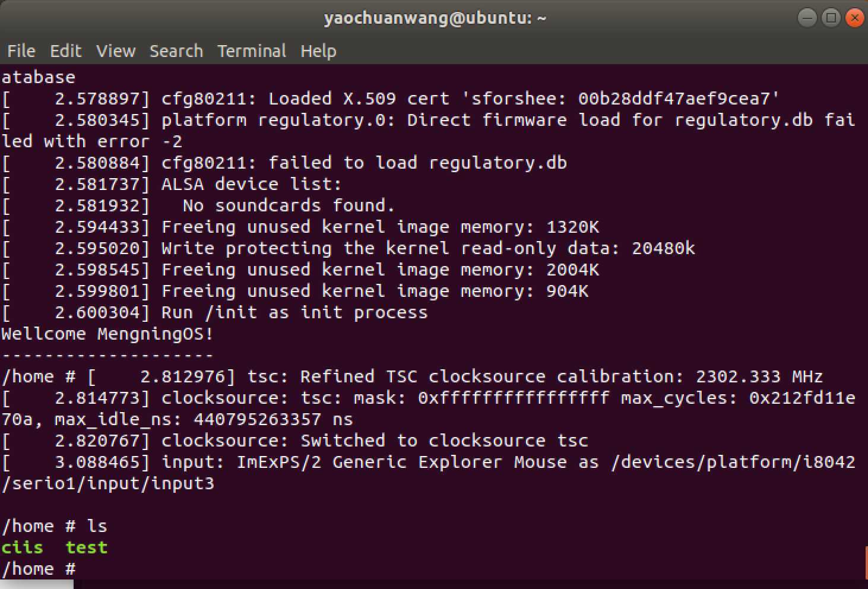Open the Terminal menu
This screenshot has width=868, height=589.
coord(252,51)
